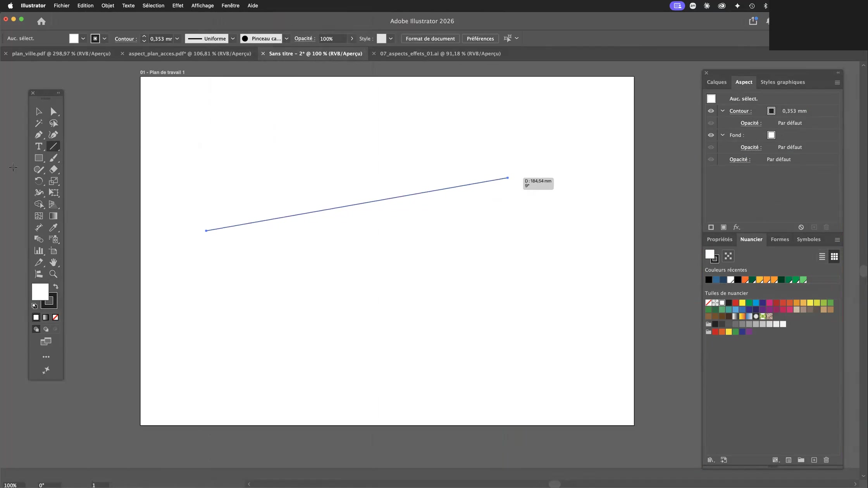
Task: Select the Eraser tool
Action: [x=53, y=170]
